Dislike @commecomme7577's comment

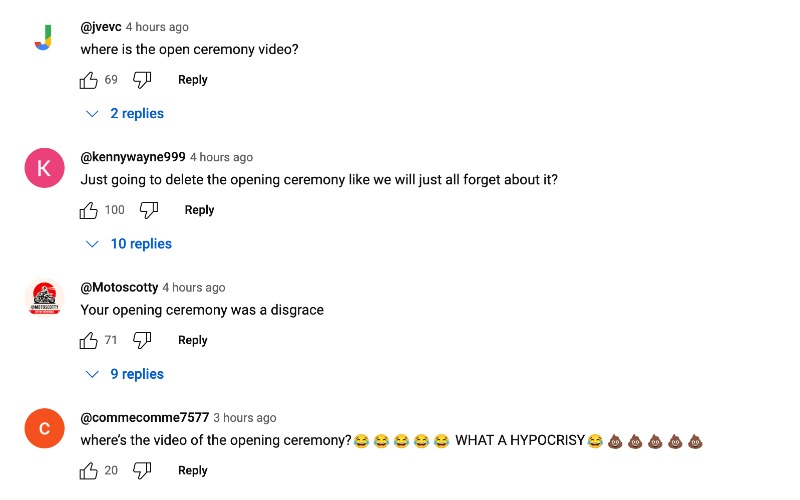coord(142,470)
